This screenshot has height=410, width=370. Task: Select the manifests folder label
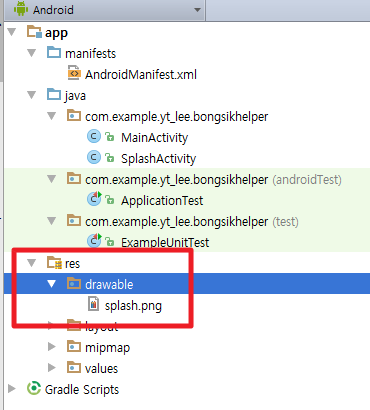pyautogui.click(x=91, y=53)
